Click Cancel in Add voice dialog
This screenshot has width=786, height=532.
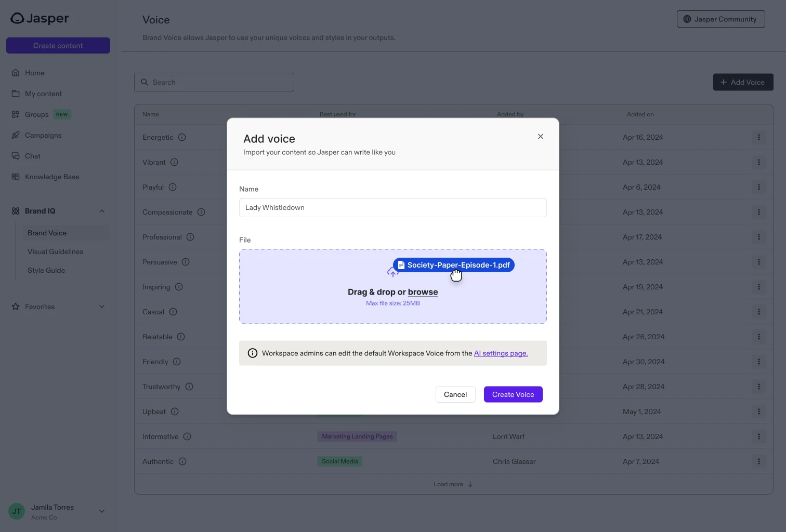[455, 394]
